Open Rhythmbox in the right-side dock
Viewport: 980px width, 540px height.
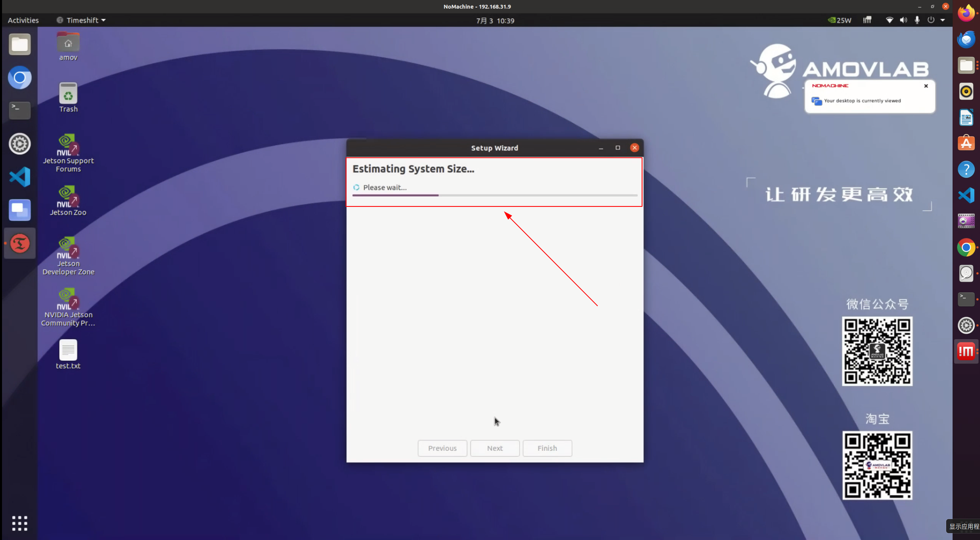(x=966, y=91)
